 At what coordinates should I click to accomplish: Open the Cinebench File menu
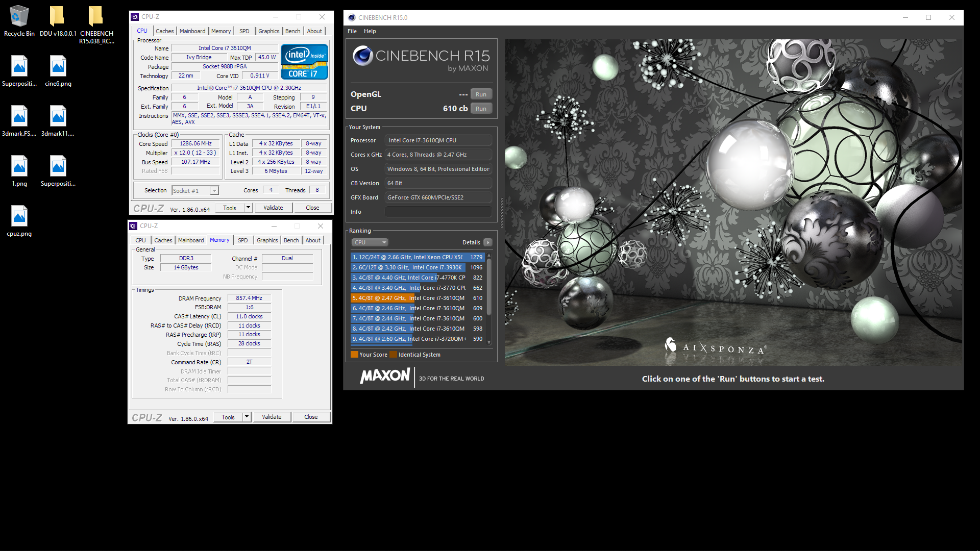352,31
